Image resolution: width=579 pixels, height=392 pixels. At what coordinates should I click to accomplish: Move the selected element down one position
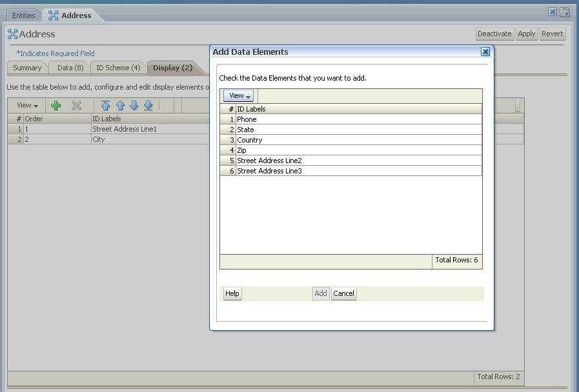(x=134, y=105)
